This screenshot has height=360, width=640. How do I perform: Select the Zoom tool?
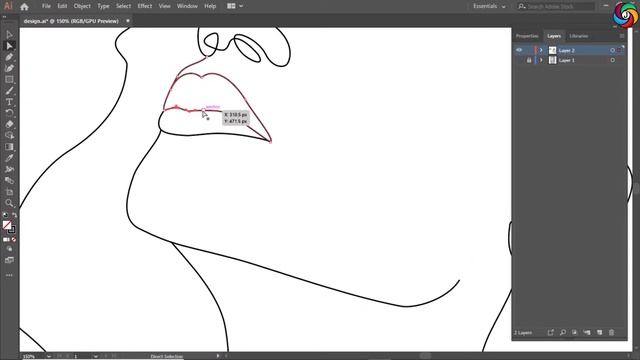9,203
